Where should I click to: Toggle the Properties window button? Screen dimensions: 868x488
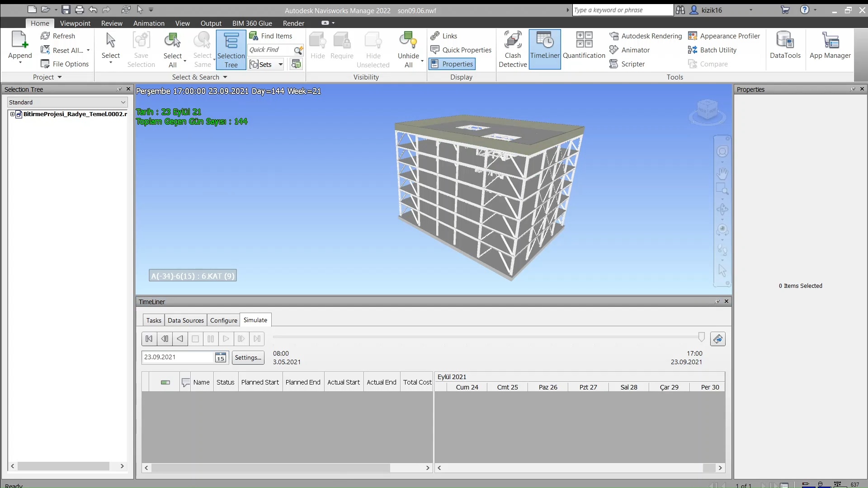(x=452, y=64)
